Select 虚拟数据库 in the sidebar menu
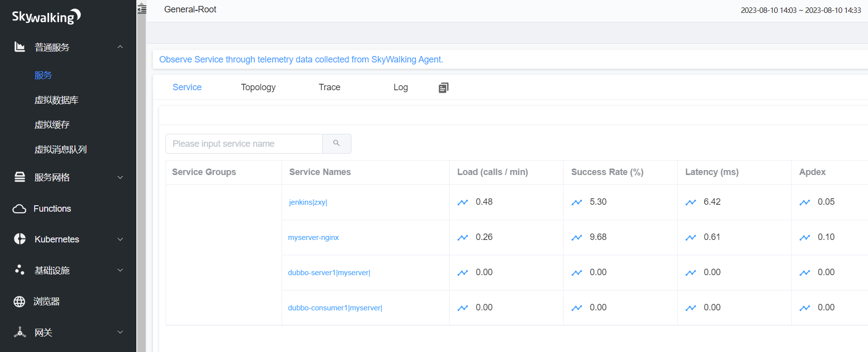This screenshot has width=868, height=352. click(57, 100)
